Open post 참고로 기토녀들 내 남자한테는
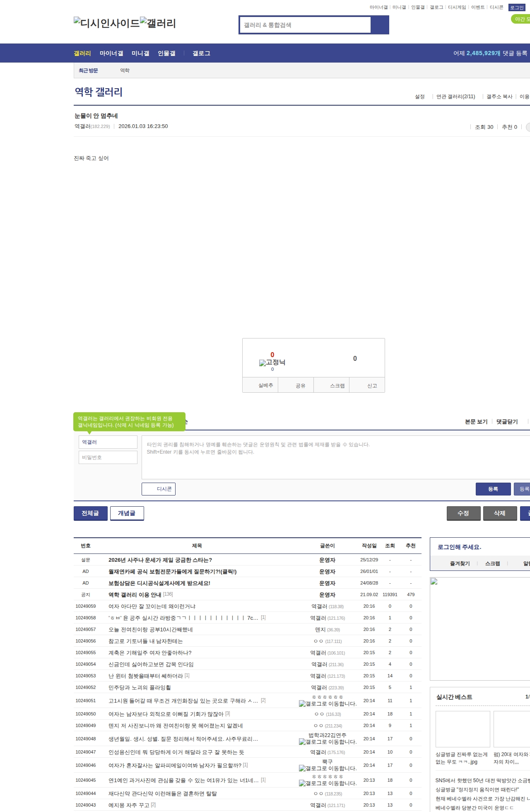Image resolution: width=530 pixels, height=812 pixels. pyautogui.click(x=146, y=641)
